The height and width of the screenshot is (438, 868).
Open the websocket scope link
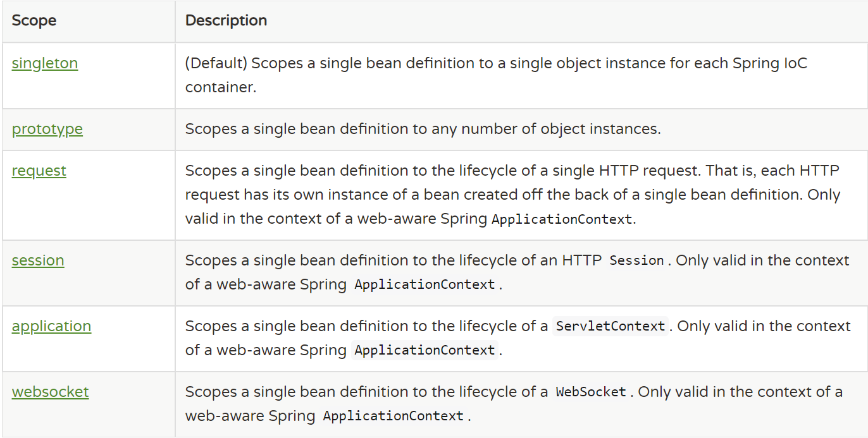coord(50,392)
